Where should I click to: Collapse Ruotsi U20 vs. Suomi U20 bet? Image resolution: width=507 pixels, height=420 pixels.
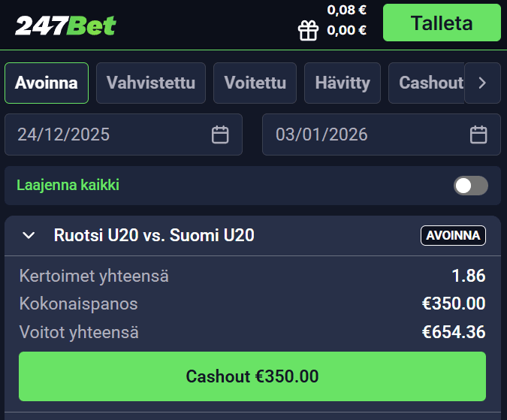29,236
